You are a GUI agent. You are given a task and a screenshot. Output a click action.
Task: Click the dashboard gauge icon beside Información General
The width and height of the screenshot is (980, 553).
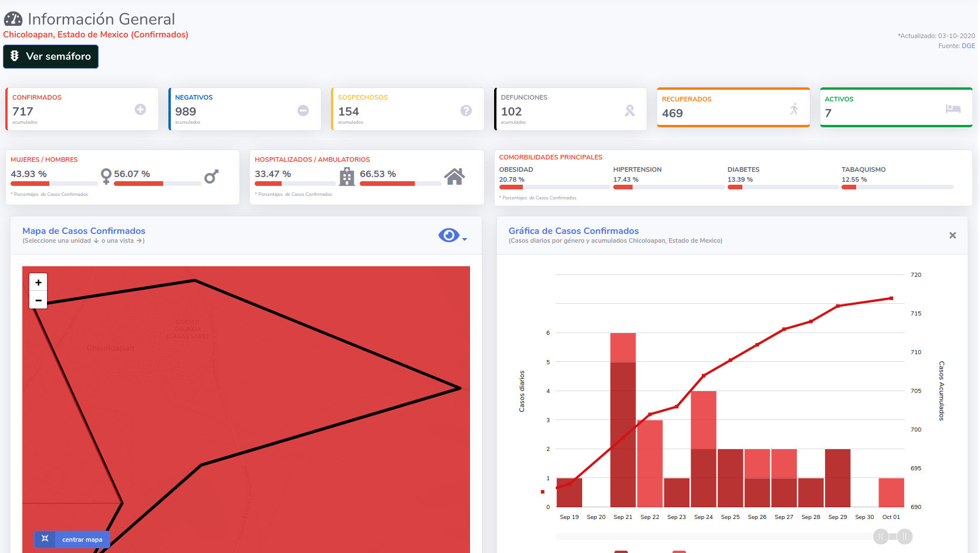[13, 19]
